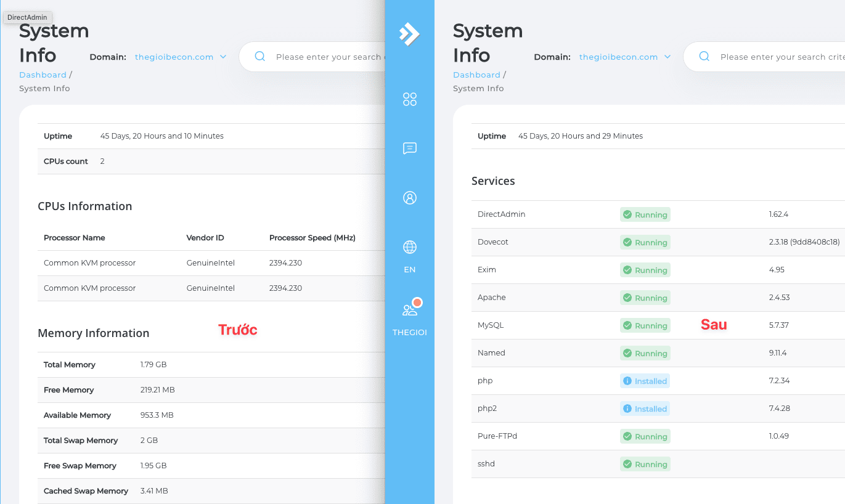Click the sshd service name

(486, 464)
